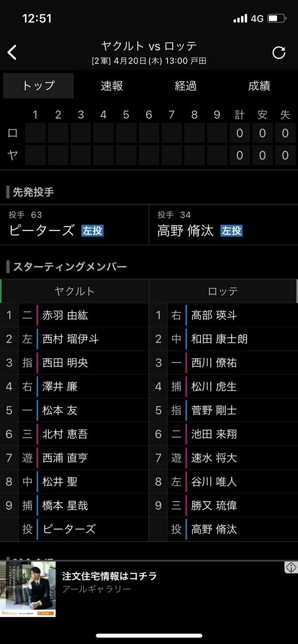The height and width of the screenshot is (644, 298).
Task: Select ヤクルト team column header
Action: point(74,291)
